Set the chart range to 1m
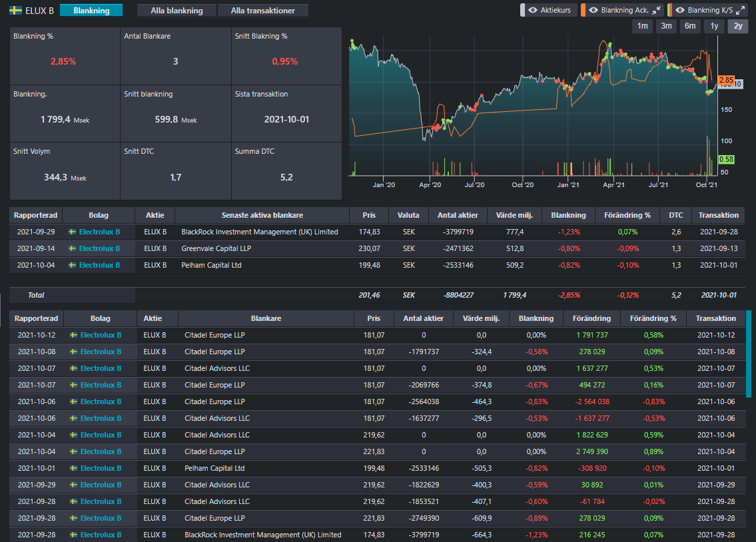The height and width of the screenshot is (542, 756). (642, 26)
